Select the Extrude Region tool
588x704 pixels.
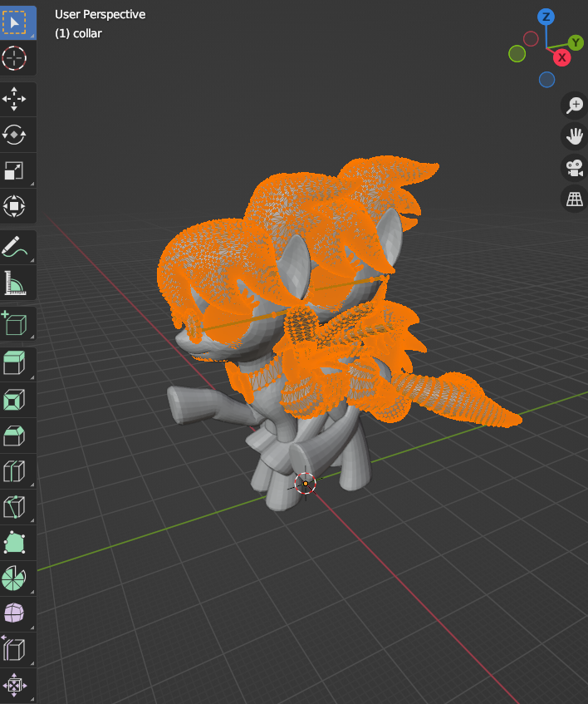click(15, 364)
